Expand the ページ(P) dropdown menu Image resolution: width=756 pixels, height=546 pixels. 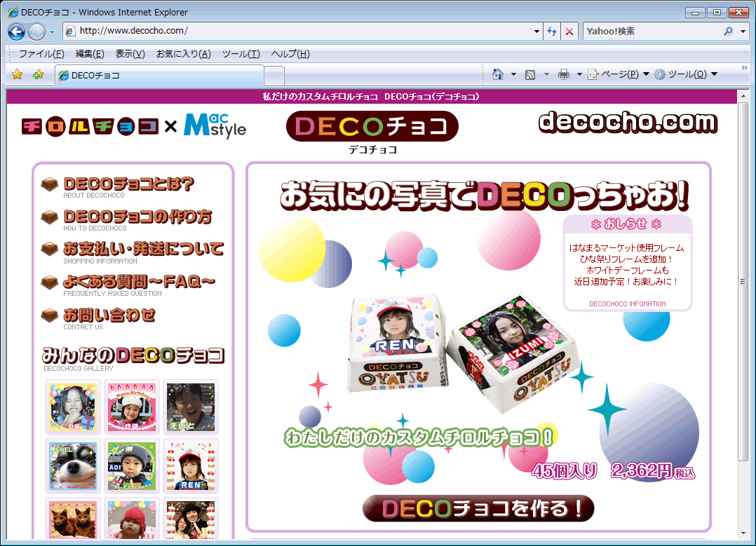pyautogui.click(x=617, y=74)
